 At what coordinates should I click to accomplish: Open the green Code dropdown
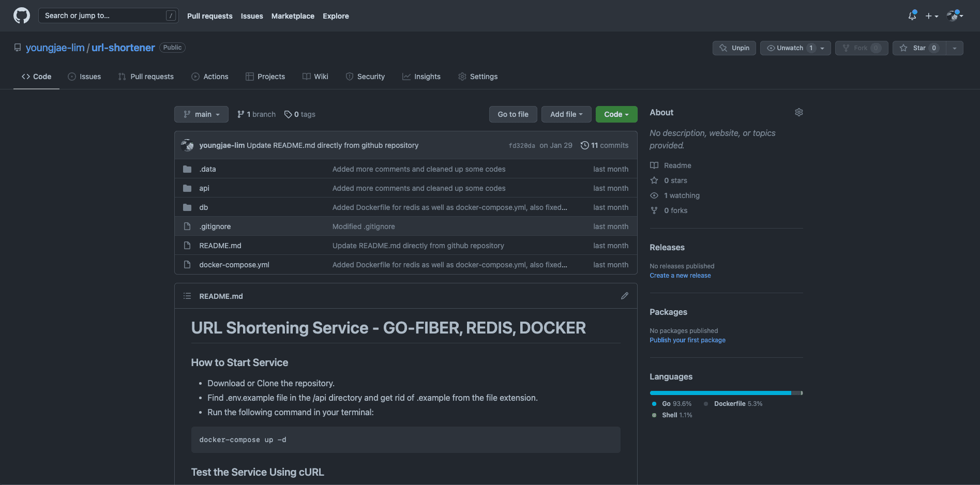point(616,114)
